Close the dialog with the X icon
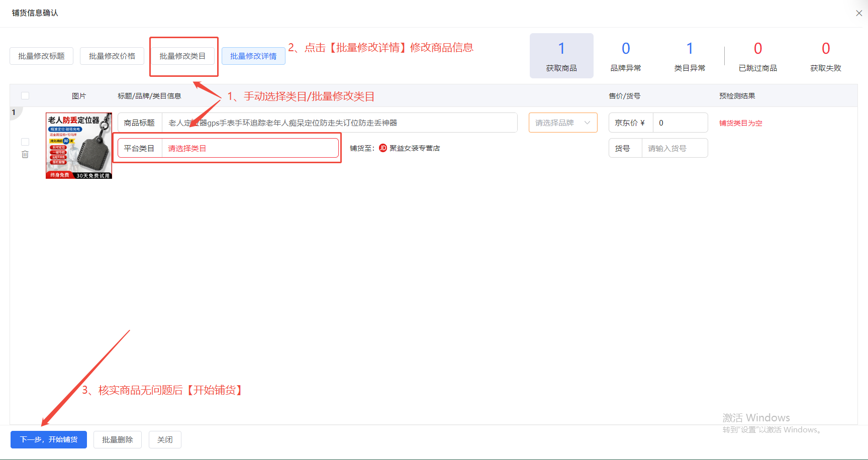Viewport: 868px width, 460px height. [x=858, y=14]
